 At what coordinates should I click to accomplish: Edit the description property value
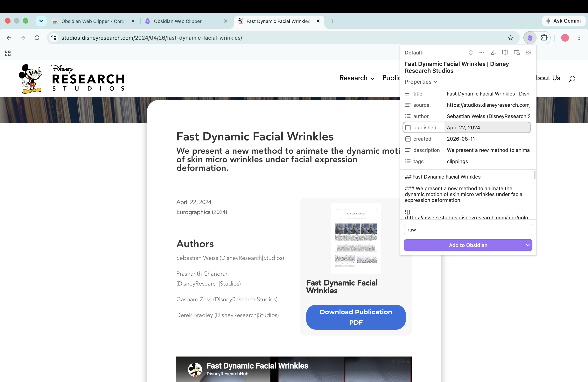[x=487, y=150]
